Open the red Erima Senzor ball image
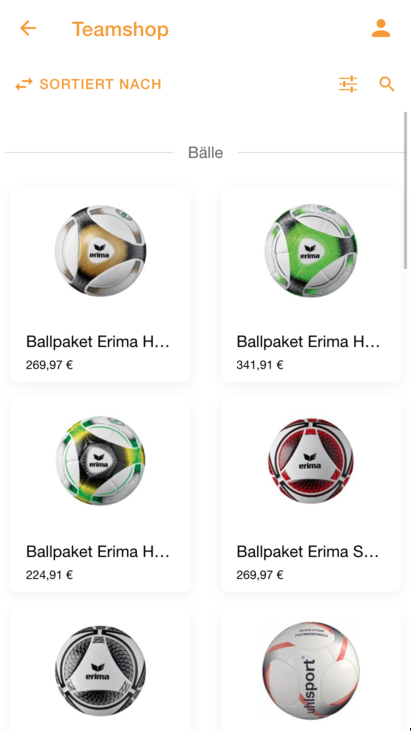411x731 pixels. (x=311, y=461)
